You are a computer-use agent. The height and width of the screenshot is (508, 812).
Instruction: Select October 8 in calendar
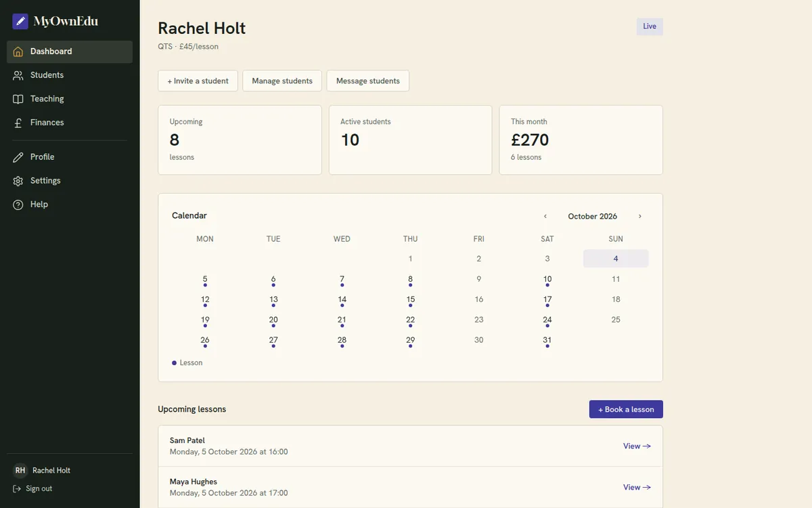coord(410,279)
